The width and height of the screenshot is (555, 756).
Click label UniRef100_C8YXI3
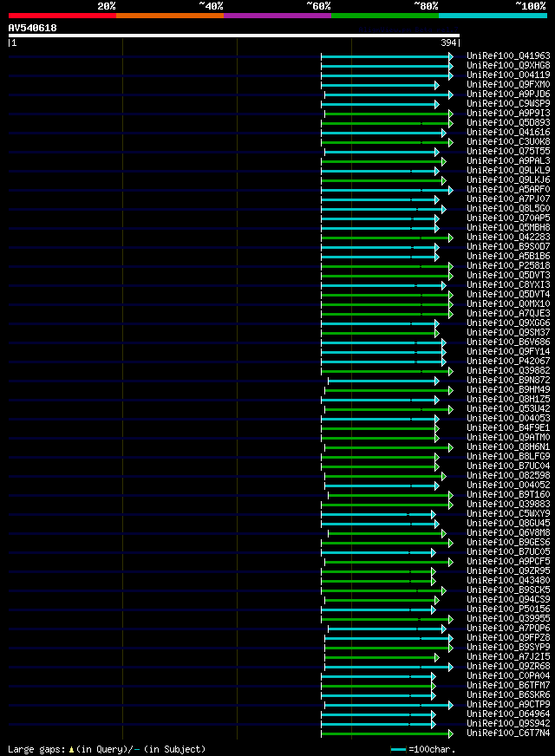pyautogui.click(x=508, y=285)
